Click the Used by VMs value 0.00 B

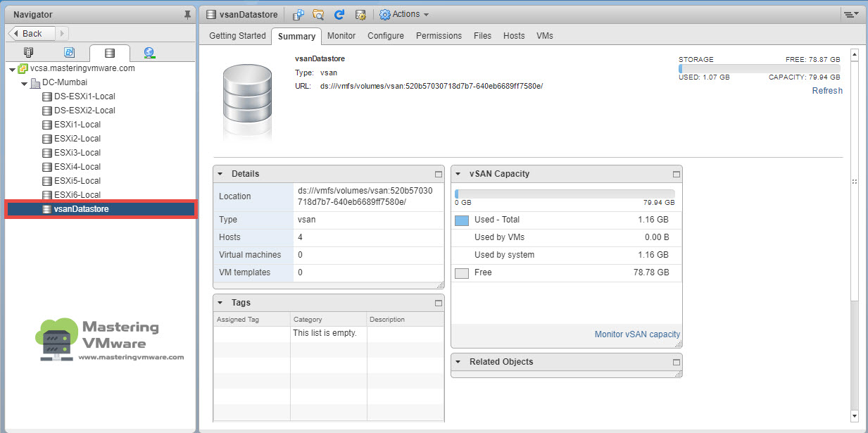pos(657,237)
